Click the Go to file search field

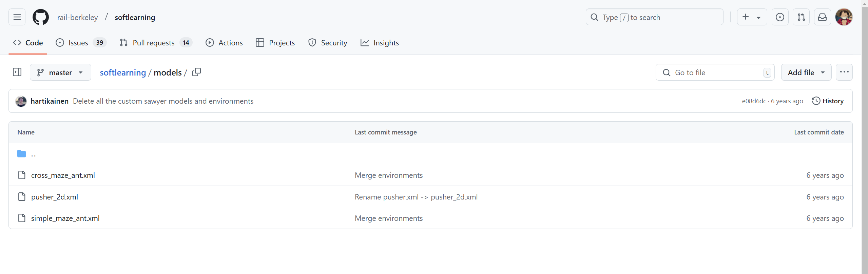[716, 72]
